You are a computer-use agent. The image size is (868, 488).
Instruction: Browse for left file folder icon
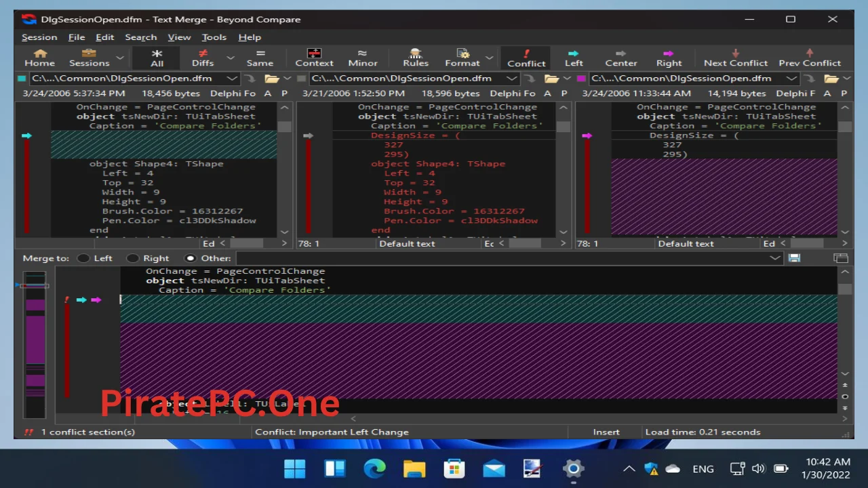point(271,79)
